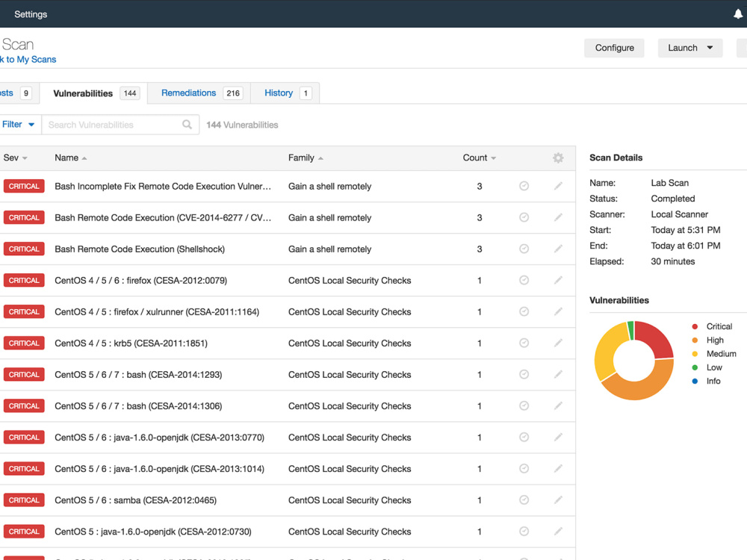Edit krb5 CESA-2011:1851 pencil icon

[558, 343]
